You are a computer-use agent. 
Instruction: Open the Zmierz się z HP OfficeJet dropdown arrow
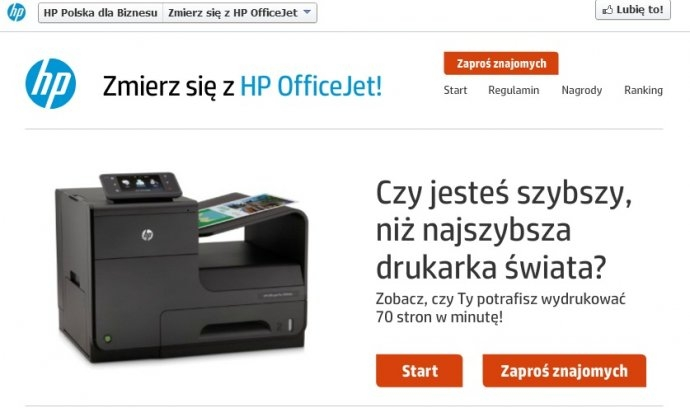click(x=307, y=12)
